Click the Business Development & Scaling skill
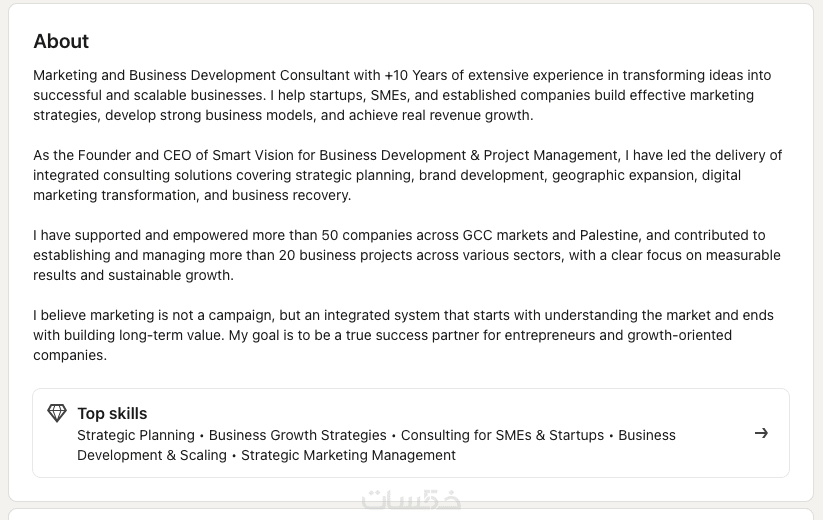This screenshot has height=520, width=823. [x=152, y=455]
